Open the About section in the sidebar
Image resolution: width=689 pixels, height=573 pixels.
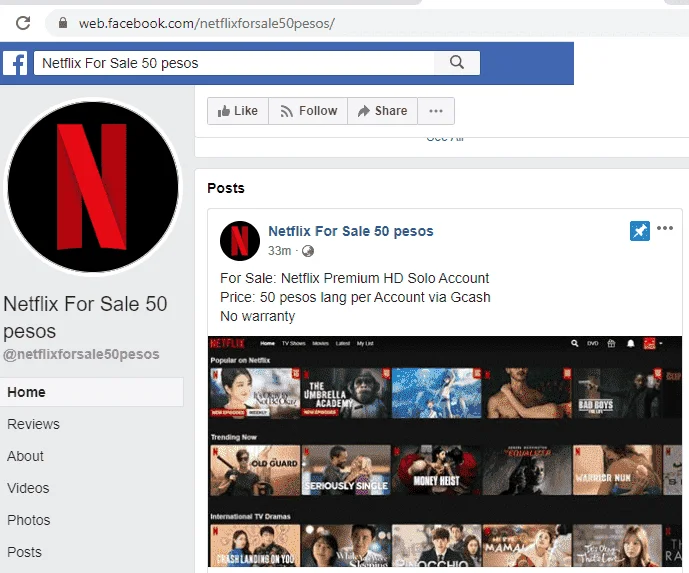tap(25, 456)
